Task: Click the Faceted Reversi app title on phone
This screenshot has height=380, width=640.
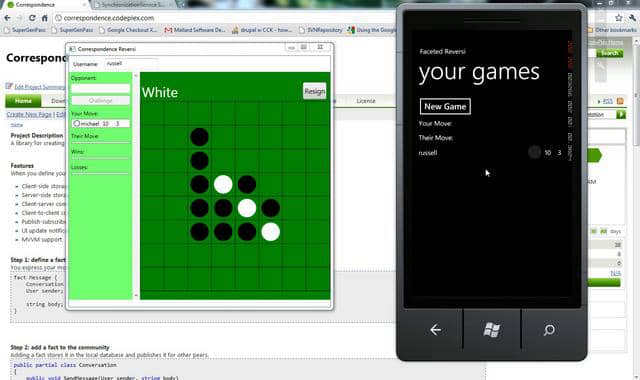Action: click(442, 51)
